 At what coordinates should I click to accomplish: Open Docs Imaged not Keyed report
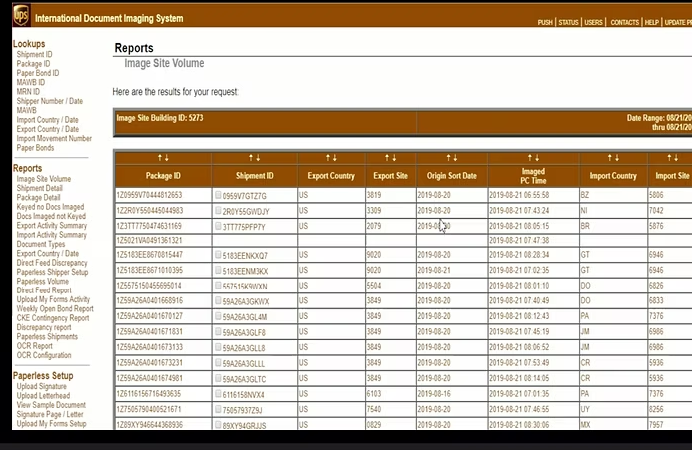51,216
